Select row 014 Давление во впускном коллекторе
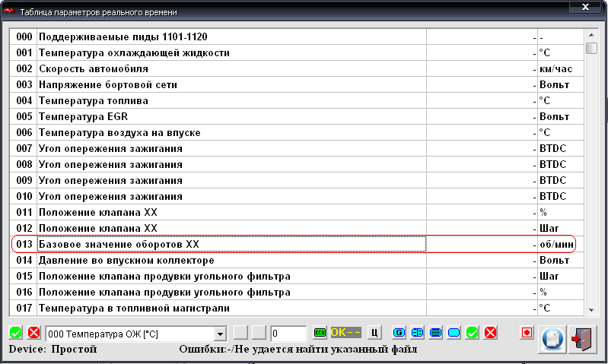Screen dimensions: 608x364 coord(297,260)
